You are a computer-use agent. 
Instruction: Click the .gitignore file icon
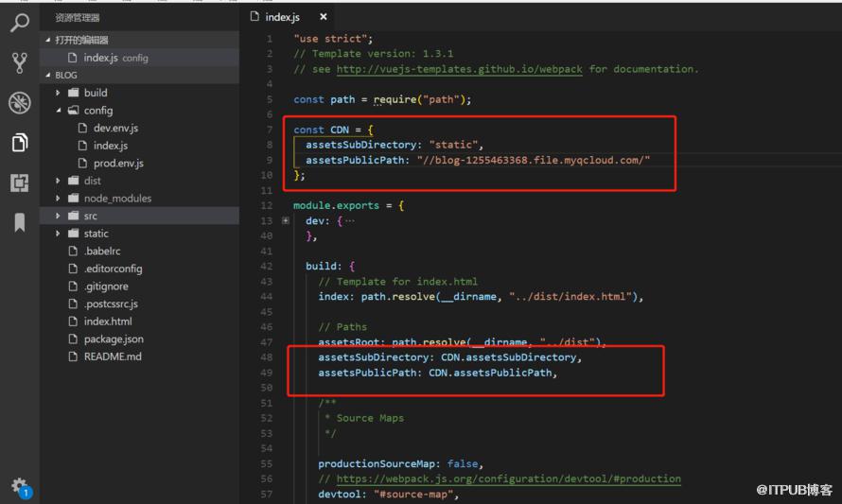73,287
